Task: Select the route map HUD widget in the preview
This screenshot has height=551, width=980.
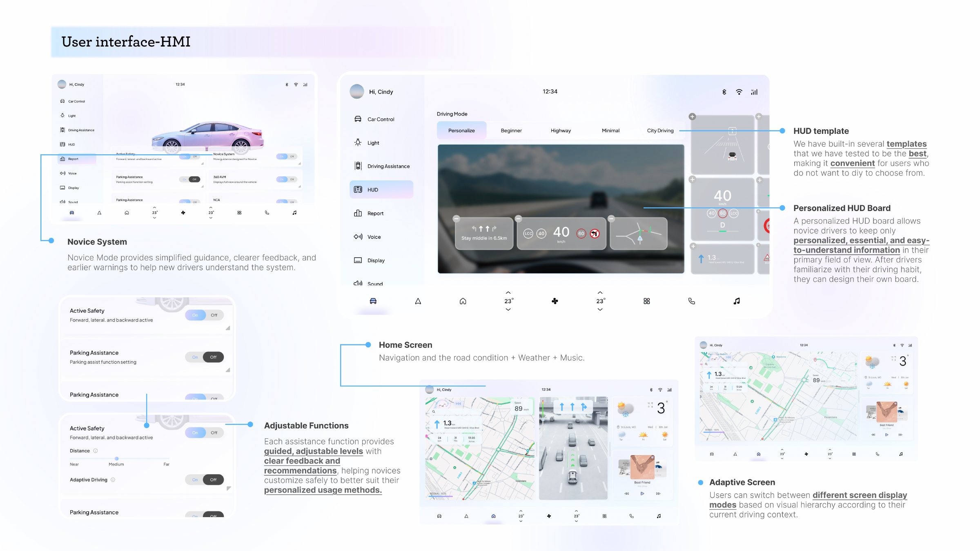Action: (x=639, y=233)
